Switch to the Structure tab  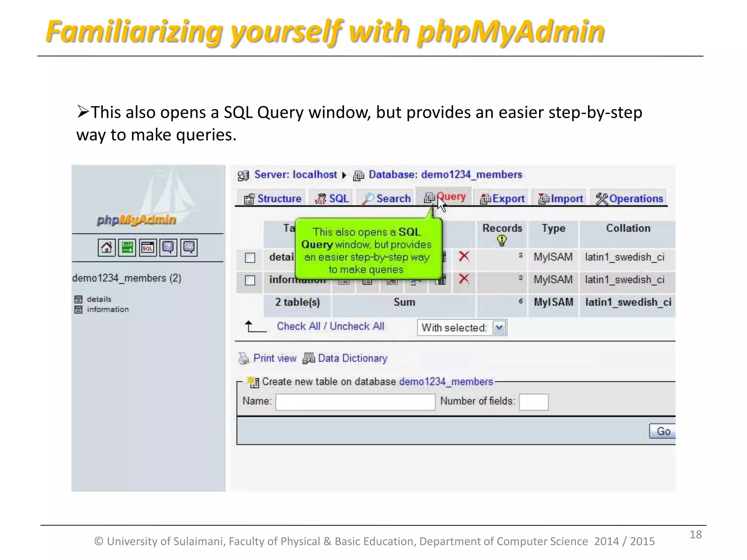click(x=272, y=198)
